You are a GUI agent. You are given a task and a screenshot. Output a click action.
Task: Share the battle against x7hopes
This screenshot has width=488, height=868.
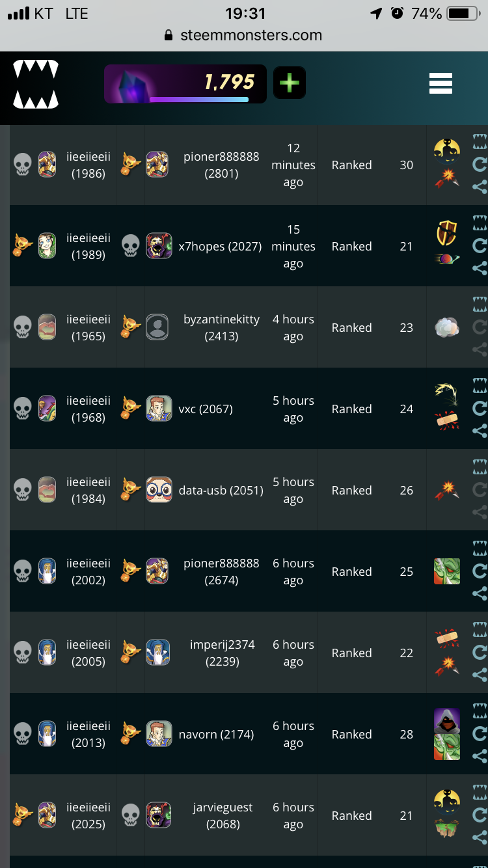480,267
